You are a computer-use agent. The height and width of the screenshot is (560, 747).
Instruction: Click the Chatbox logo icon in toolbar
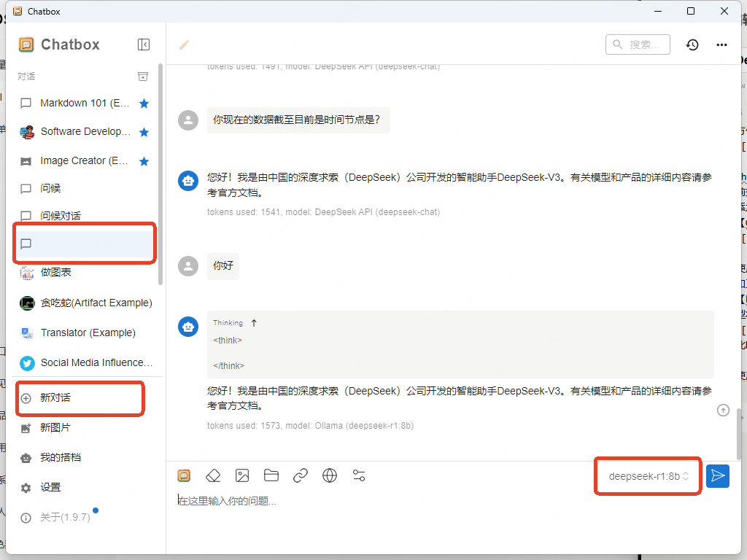184,475
